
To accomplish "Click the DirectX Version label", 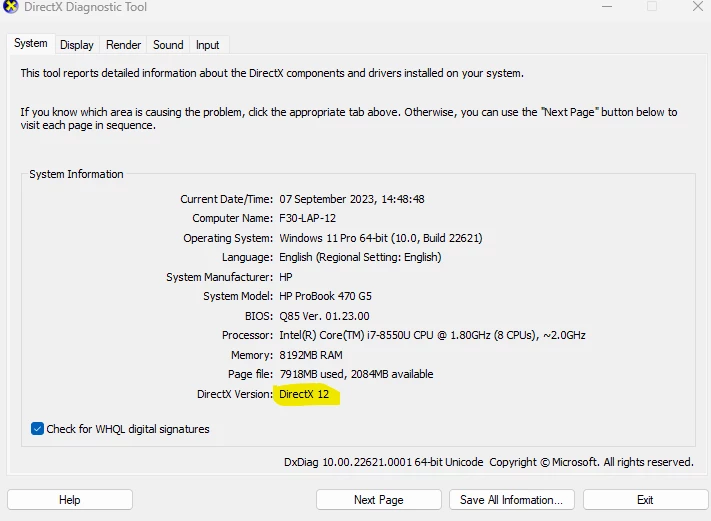I will click(235, 394).
